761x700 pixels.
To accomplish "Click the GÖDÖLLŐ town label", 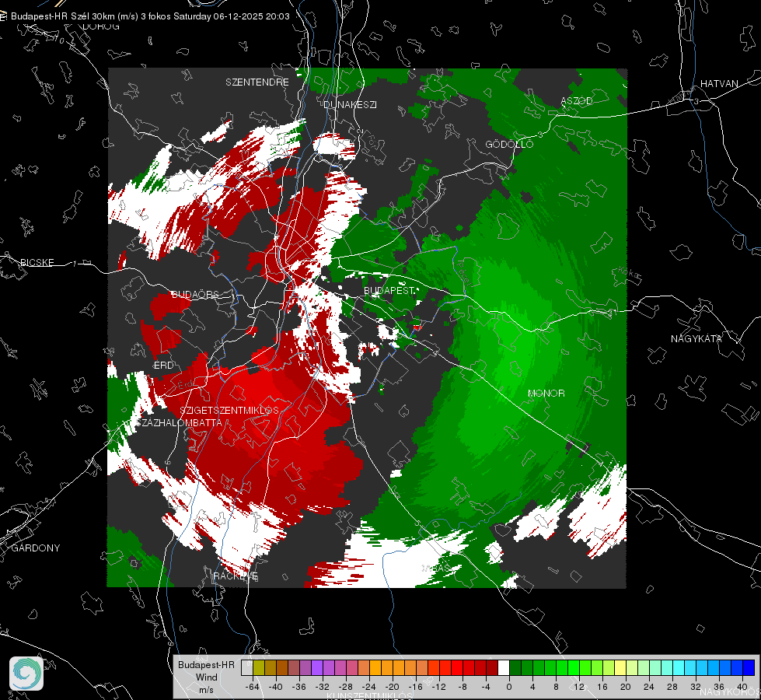I will pyautogui.click(x=509, y=144).
